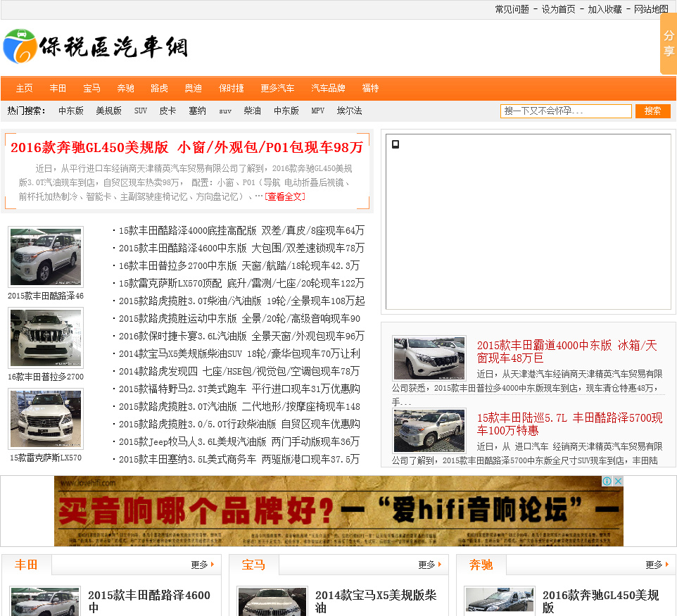The width and height of the screenshot is (677, 616).
Task: Click the 保税区汽车网 site logo
Action: (x=96, y=46)
